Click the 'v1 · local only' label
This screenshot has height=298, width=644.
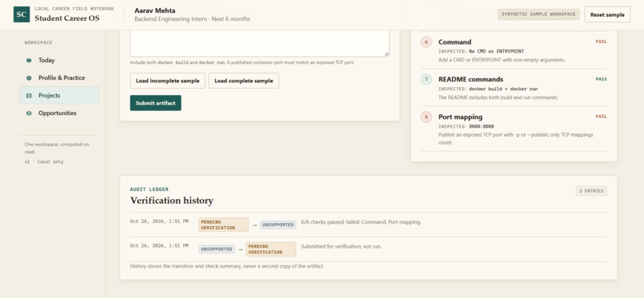44,161
